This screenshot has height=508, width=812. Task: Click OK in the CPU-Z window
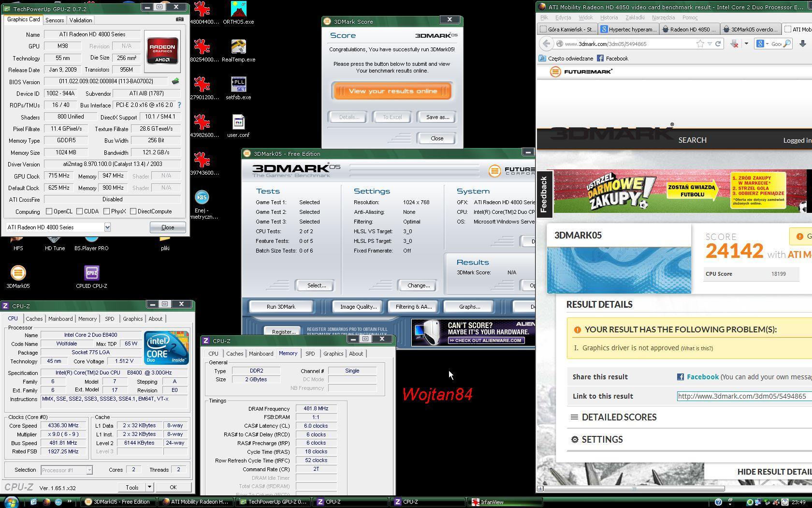[x=173, y=487]
